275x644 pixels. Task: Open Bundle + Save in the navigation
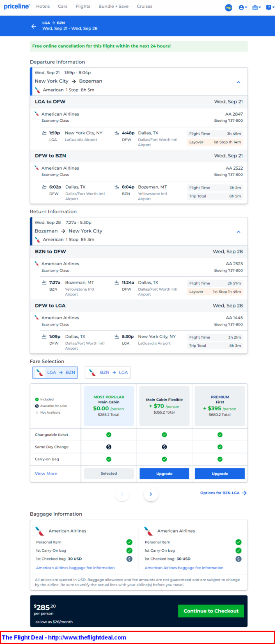(114, 7)
